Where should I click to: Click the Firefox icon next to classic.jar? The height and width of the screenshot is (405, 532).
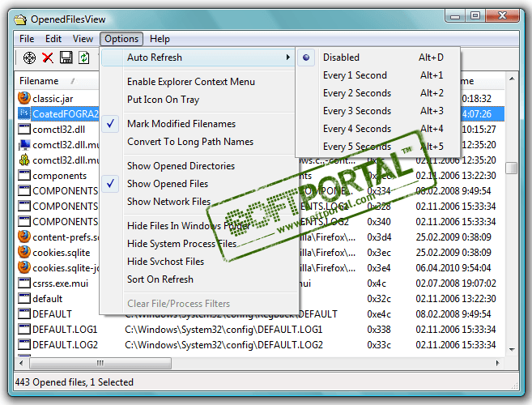coord(24,98)
